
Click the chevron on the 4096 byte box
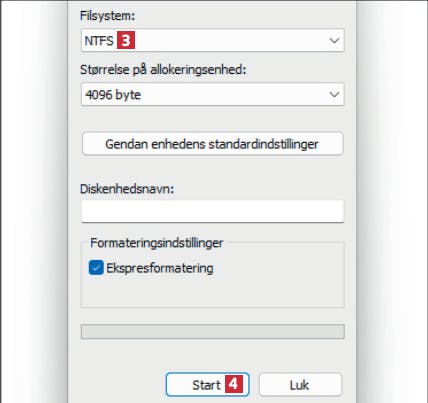tap(334, 95)
